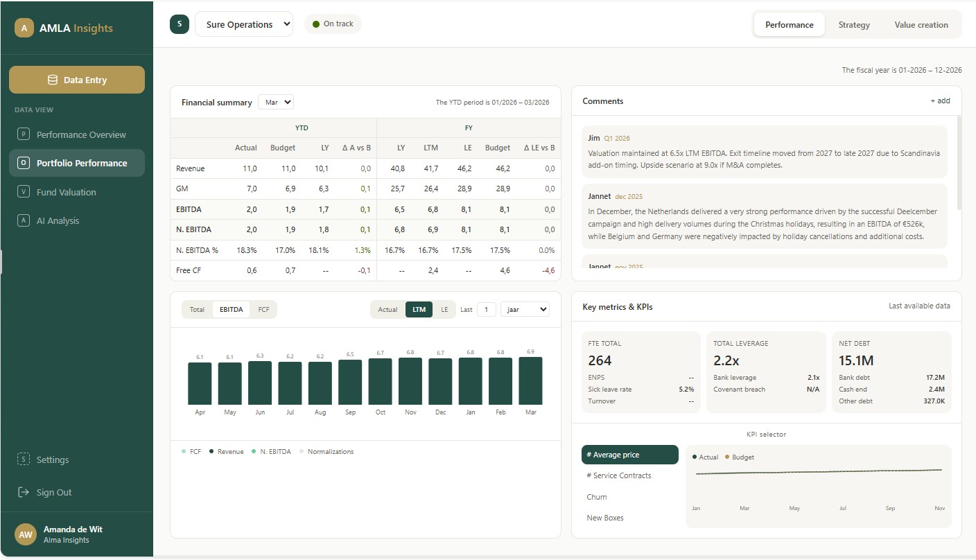
Task: Toggle the N. EBITDA legend item
Action: point(271,452)
